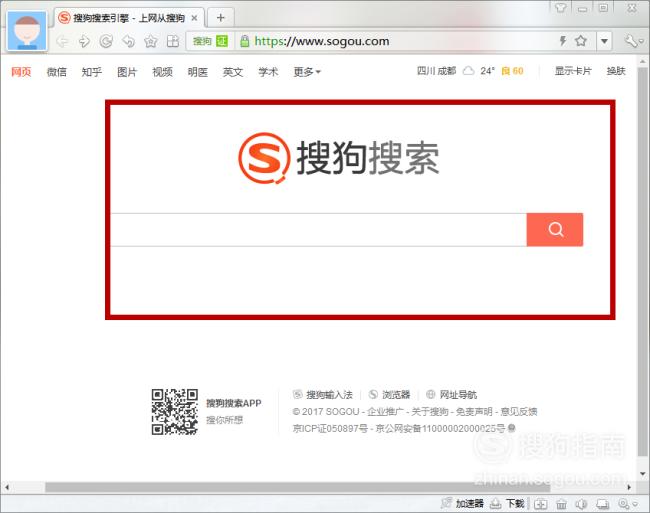Click the 京ICP证050897号 link
650x513 pixels.
coord(330,428)
